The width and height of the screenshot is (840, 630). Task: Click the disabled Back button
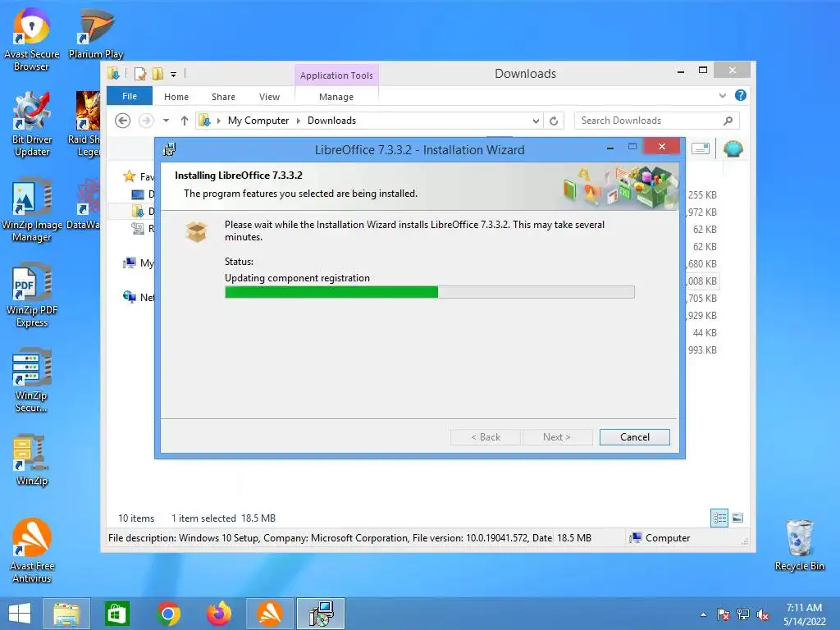[486, 437]
